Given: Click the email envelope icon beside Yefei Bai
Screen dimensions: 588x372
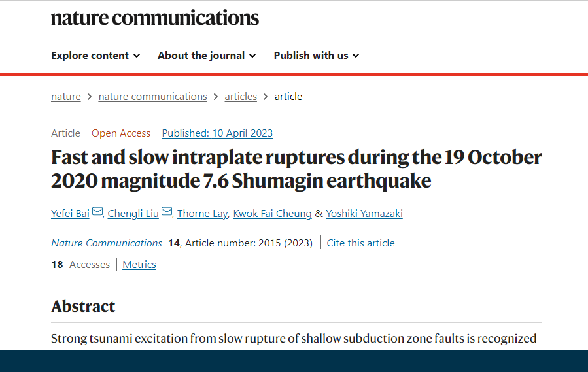Looking at the screenshot, I should pos(97,212).
